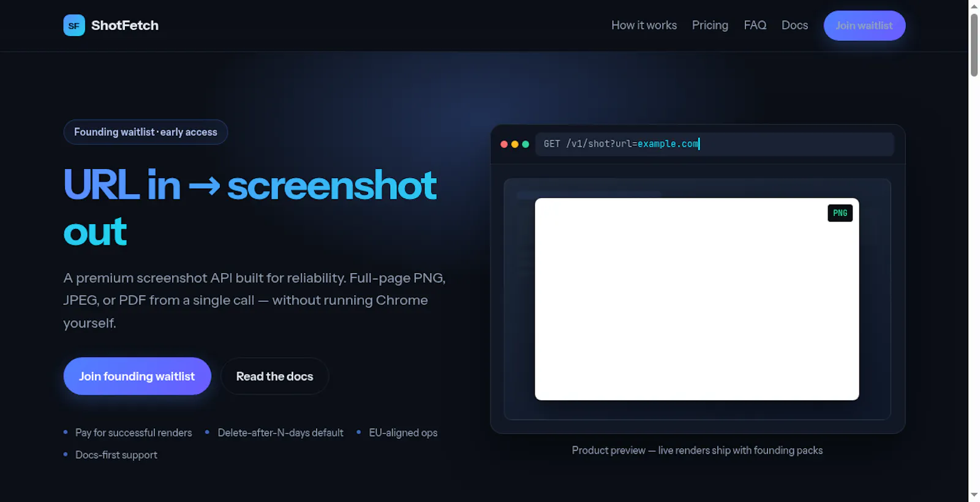
Task: Click the 'Delete-after-N-days default' text
Action: tap(281, 433)
